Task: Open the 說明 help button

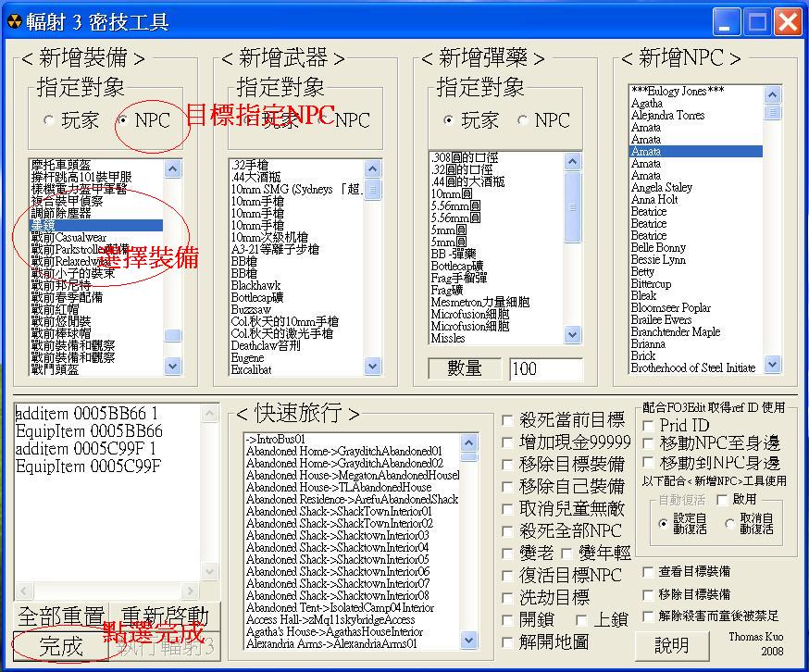Action: click(x=671, y=645)
